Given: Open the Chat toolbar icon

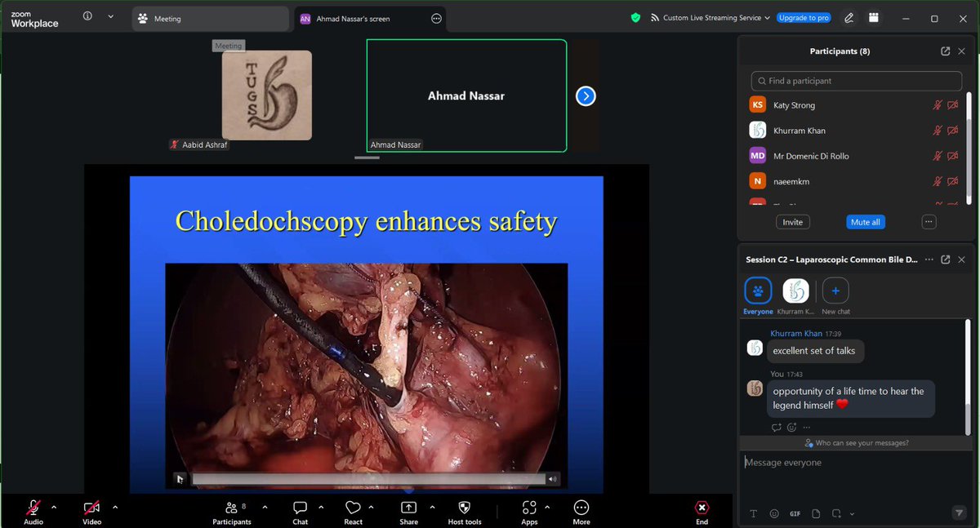Looking at the screenshot, I should coord(300,507).
